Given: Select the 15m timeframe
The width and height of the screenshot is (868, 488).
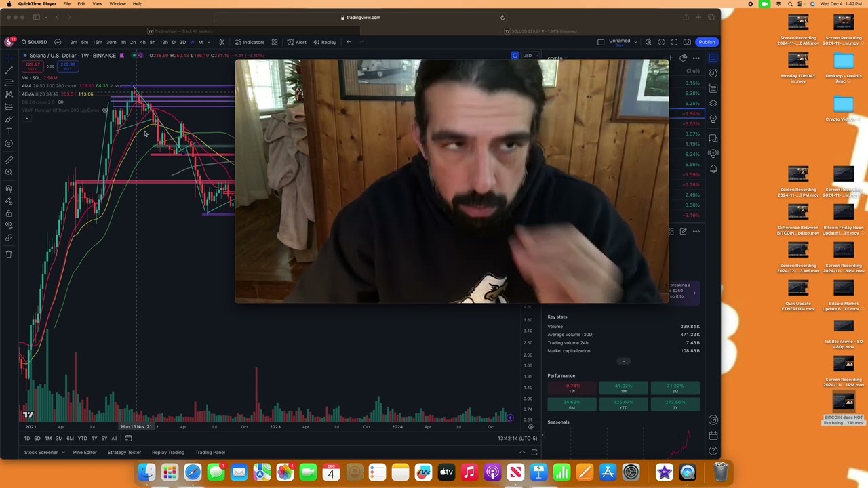Looking at the screenshot, I should [x=98, y=42].
